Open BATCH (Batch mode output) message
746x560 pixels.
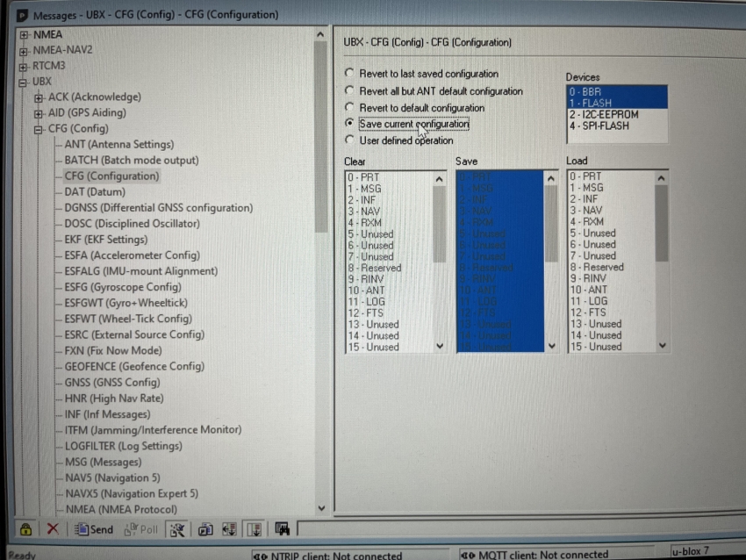pyautogui.click(x=132, y=161)
